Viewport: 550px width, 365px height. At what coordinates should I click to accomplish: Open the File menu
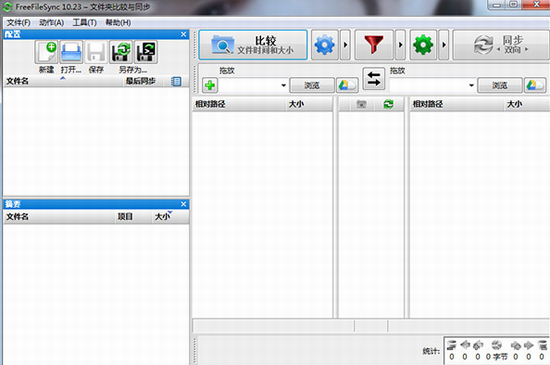pyautogui.click(x=18, y=23)
